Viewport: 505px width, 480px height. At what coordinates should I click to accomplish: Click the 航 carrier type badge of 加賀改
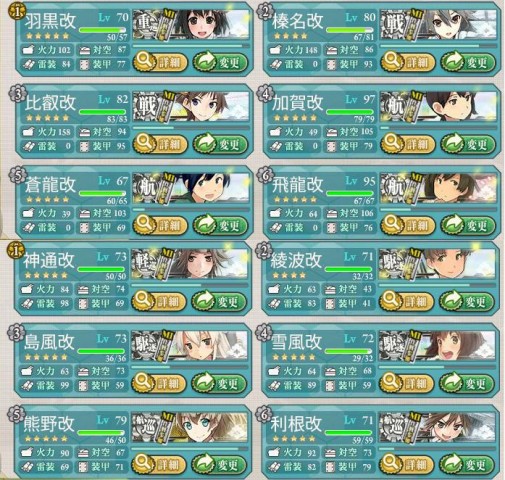395,106
